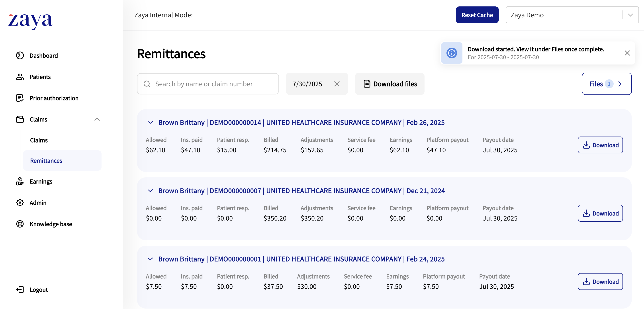Click the Dashboard icon in sidebar

pos(20,55)
